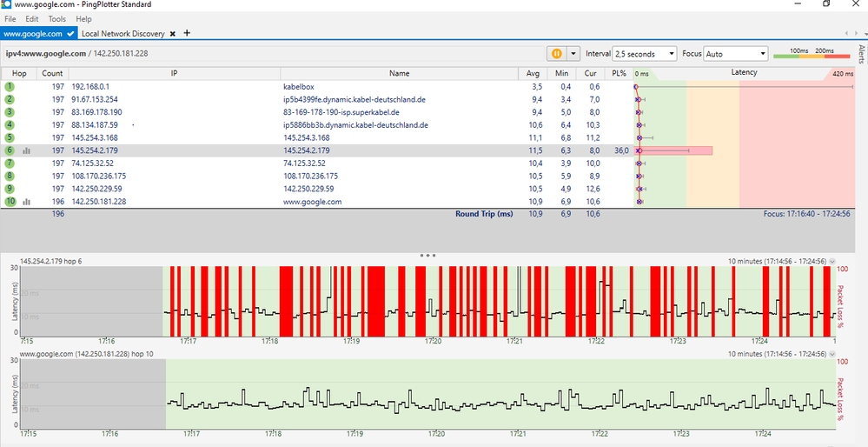Pause the trace with the orange button
The height and width of the screenshot is (447, 868).
(557, 54)
